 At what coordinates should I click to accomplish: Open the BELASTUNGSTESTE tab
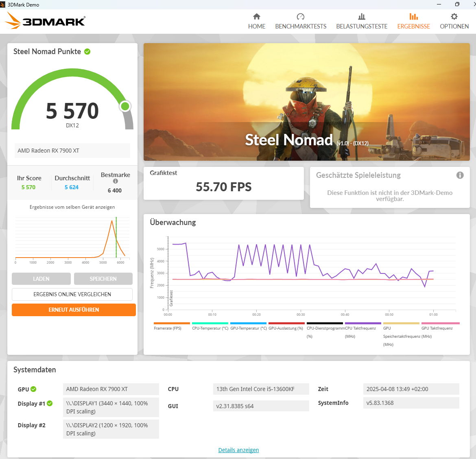click(362, 22)
